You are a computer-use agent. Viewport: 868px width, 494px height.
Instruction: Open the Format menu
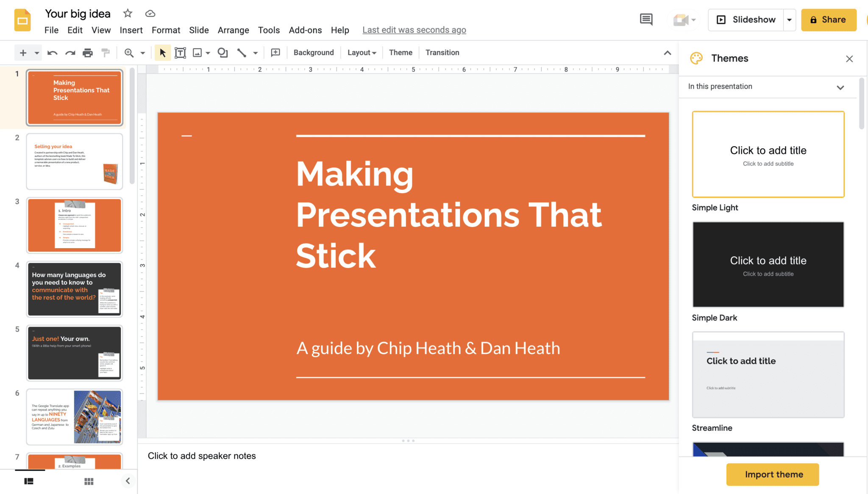[x=166, y=30]
